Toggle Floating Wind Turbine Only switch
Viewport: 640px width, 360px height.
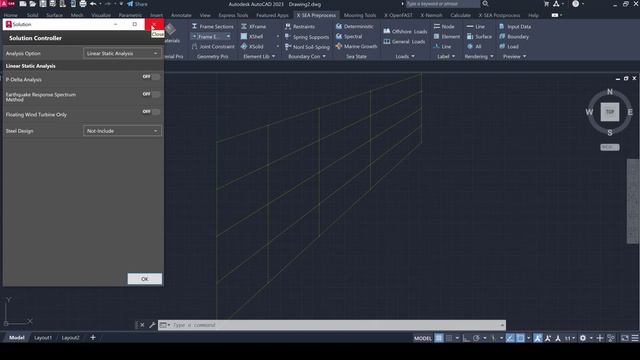(x=151, y=112)
